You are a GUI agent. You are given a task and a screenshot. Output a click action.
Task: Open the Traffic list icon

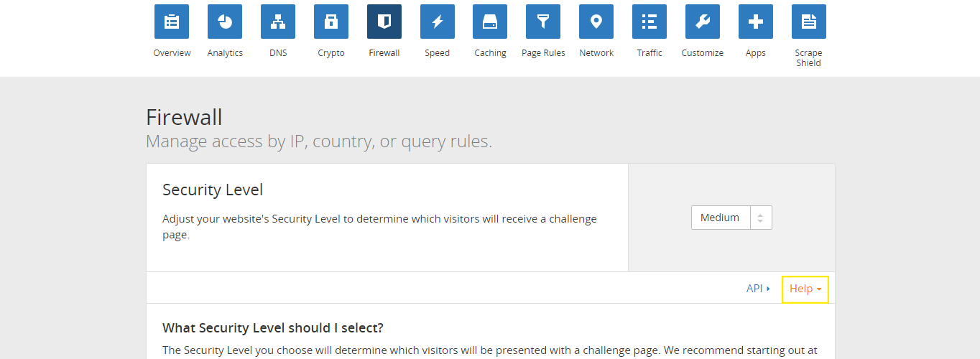click(x=650, y=22)
